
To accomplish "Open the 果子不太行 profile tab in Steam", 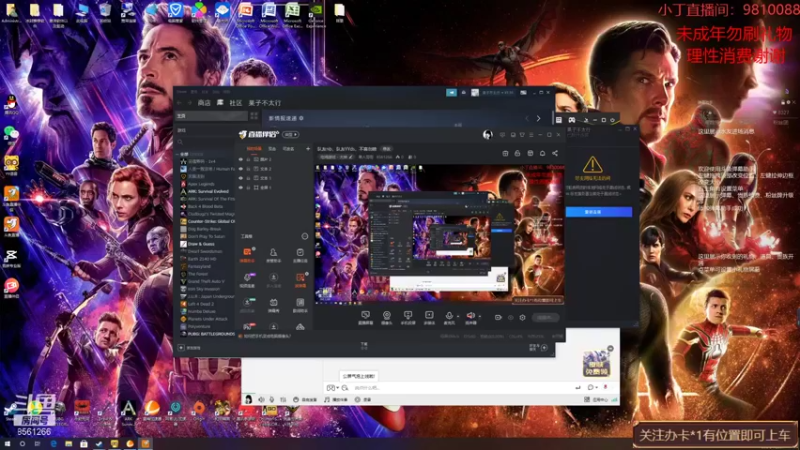I will coord(264,103).
